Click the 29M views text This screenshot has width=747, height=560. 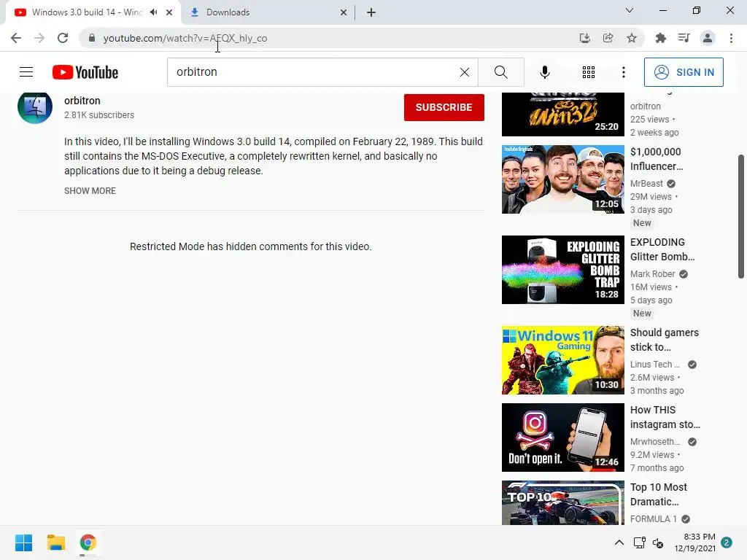(x=651, y=196)
